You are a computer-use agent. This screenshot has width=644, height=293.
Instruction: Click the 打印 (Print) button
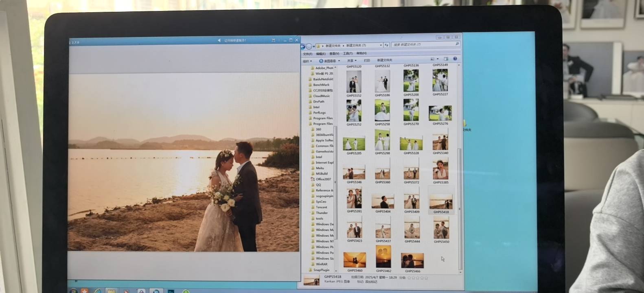367,60
